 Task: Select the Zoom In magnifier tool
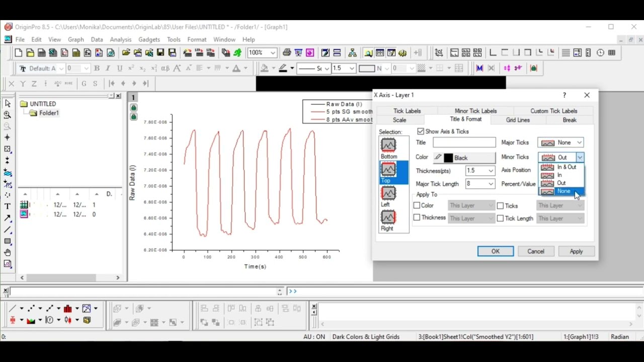8,115
